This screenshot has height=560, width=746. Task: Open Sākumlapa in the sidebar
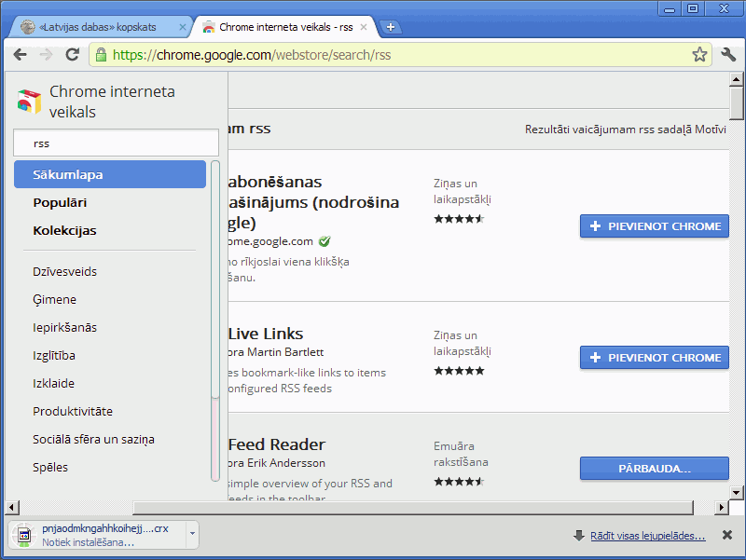(110, 174)
